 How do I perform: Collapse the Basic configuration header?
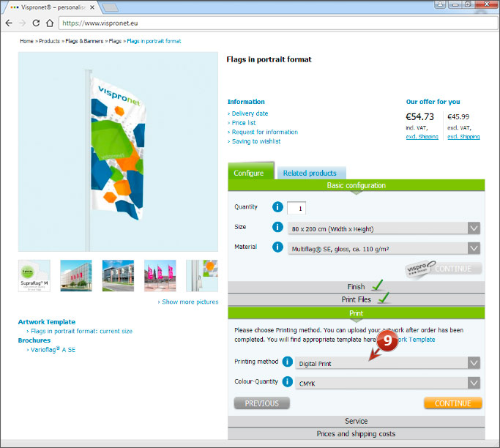[357, 185]
